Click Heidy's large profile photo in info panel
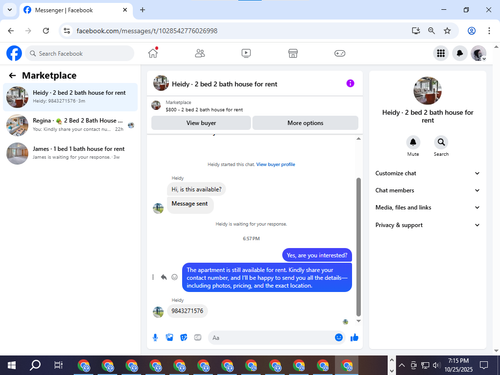Screen dimensions: 500x375 pos(428,91)
